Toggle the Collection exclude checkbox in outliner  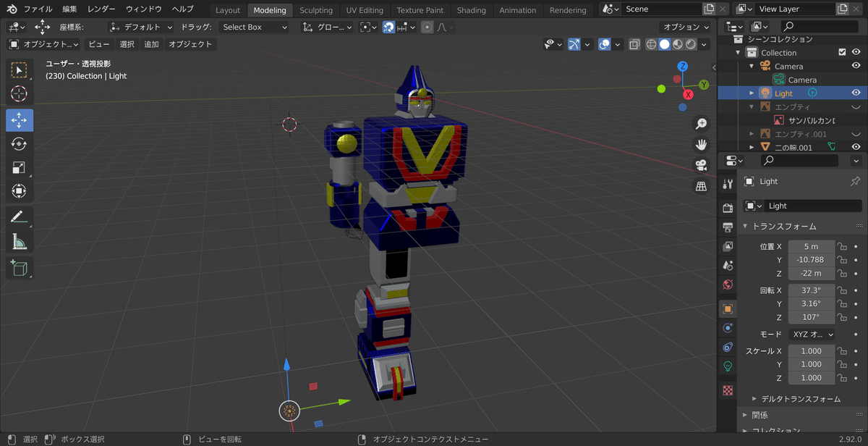tap(842, 52)
